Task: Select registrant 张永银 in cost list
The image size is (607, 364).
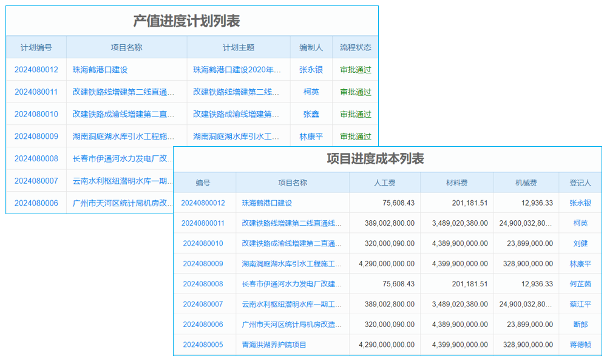Action: tap(580, 203)
